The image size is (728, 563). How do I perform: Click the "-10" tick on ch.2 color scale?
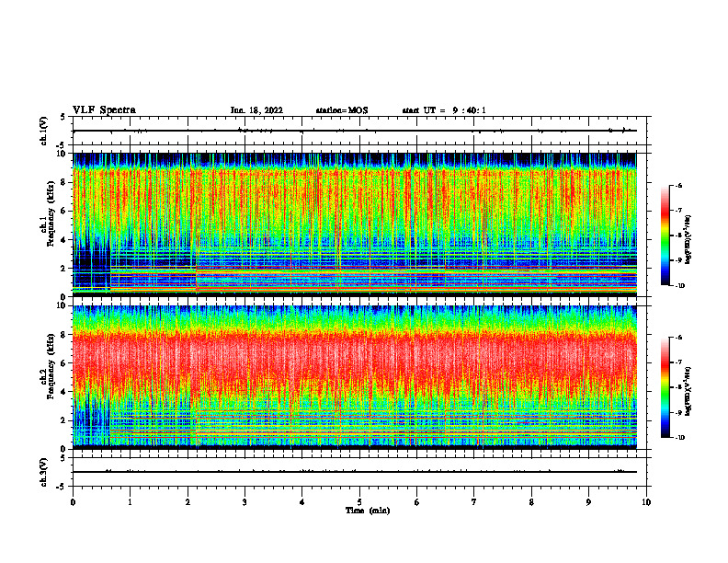click(x=679, y=438)
